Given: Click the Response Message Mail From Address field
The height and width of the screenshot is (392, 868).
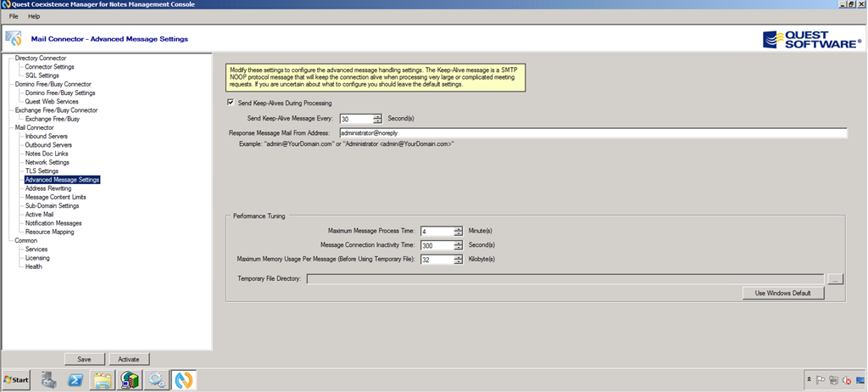Looking at the screenshot, I should [593, 133].
